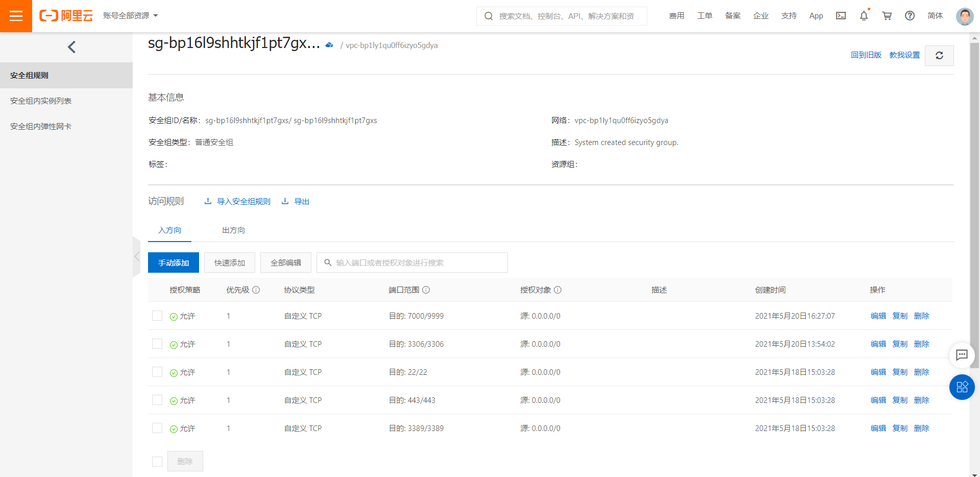980x477 pixels.
Task: Click the refresh button icon
Action: [939, 55]
